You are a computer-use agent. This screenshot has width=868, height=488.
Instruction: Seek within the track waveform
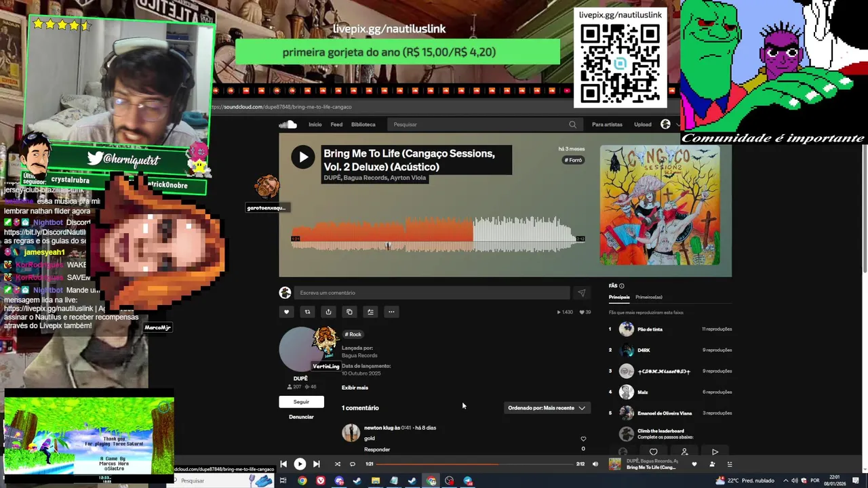tap(439, 234)
